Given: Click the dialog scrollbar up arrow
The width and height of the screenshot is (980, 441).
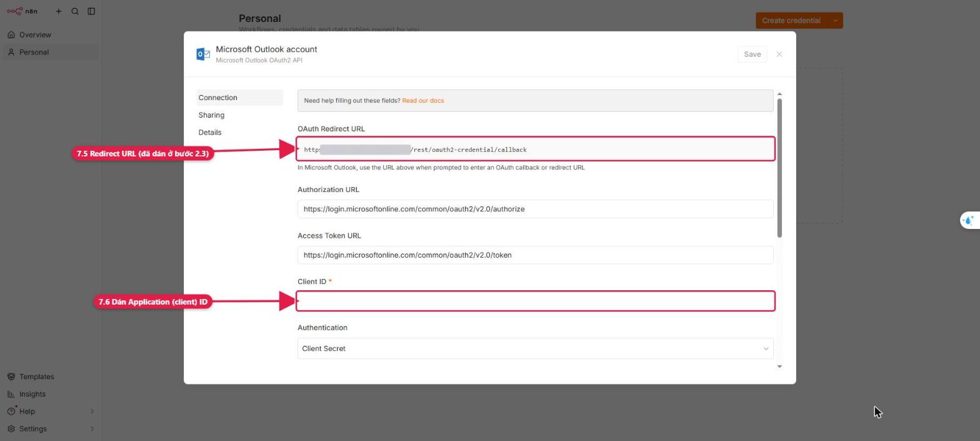Looking at the screenshot, I should pyautogui.click(x=779, y=94).
